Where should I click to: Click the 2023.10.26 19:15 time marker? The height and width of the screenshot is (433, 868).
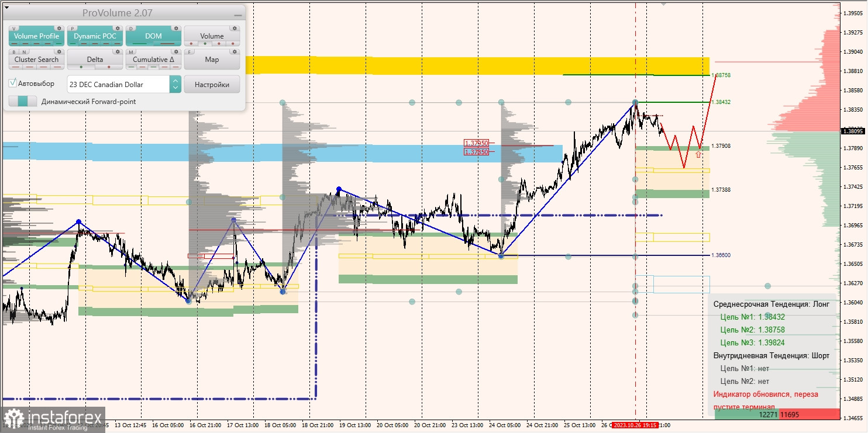(x=635, y=425)
